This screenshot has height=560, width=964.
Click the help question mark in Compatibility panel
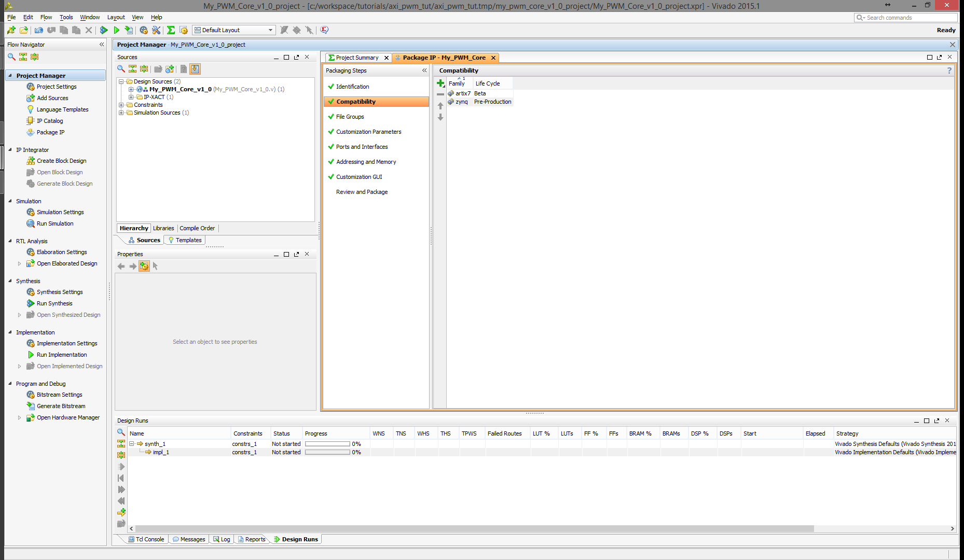[949, 71]
